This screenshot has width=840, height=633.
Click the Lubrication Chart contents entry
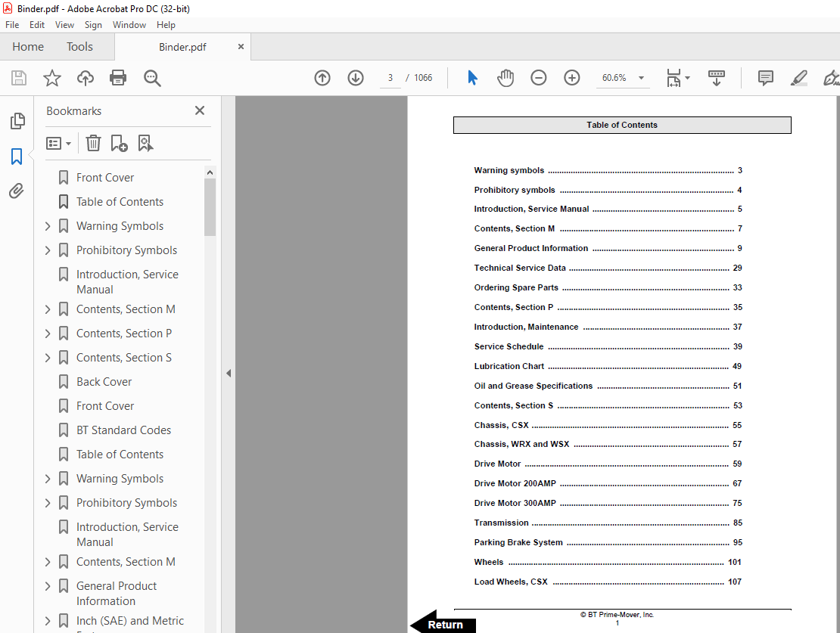tap(608, 366)
